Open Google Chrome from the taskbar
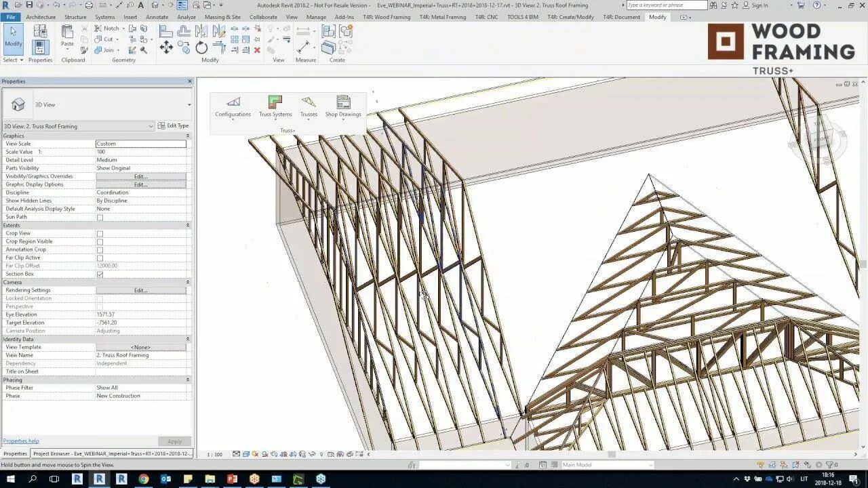 point(143,479)
